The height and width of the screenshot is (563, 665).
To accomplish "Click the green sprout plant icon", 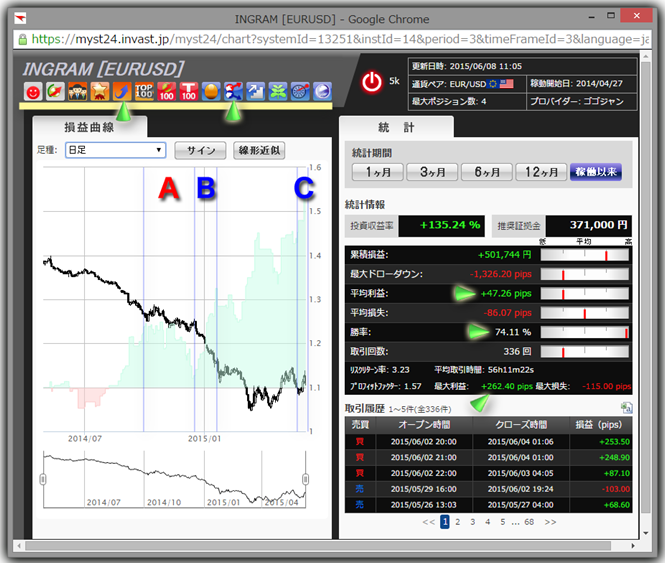I will click(278, 91).
